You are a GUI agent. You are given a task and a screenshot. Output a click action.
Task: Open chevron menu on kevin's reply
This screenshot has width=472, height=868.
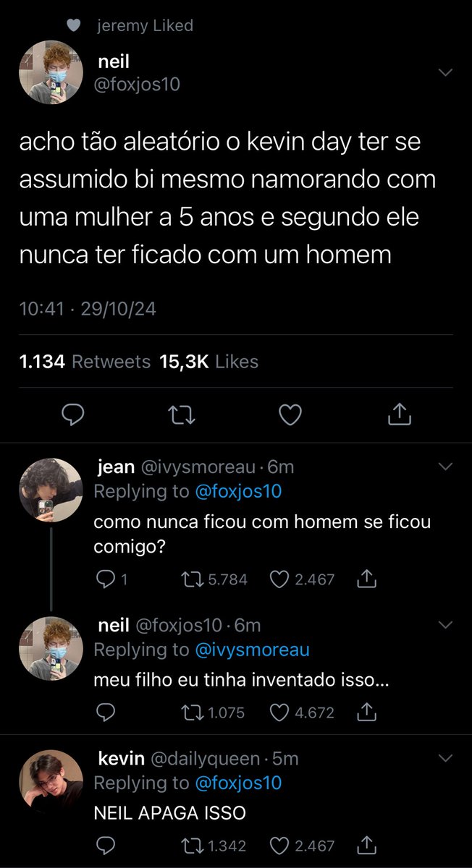coord(445,757)
